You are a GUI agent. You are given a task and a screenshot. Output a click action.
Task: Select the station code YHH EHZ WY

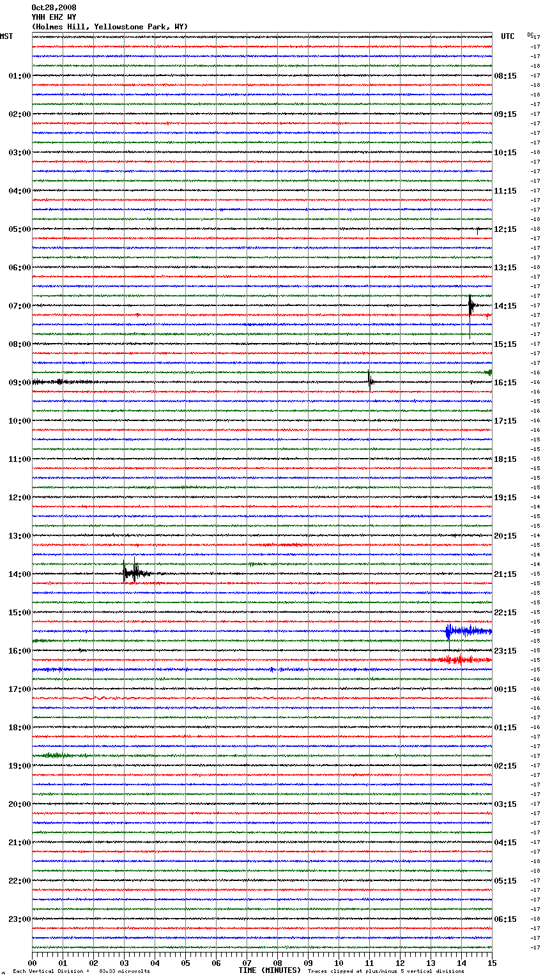point(54,17)
